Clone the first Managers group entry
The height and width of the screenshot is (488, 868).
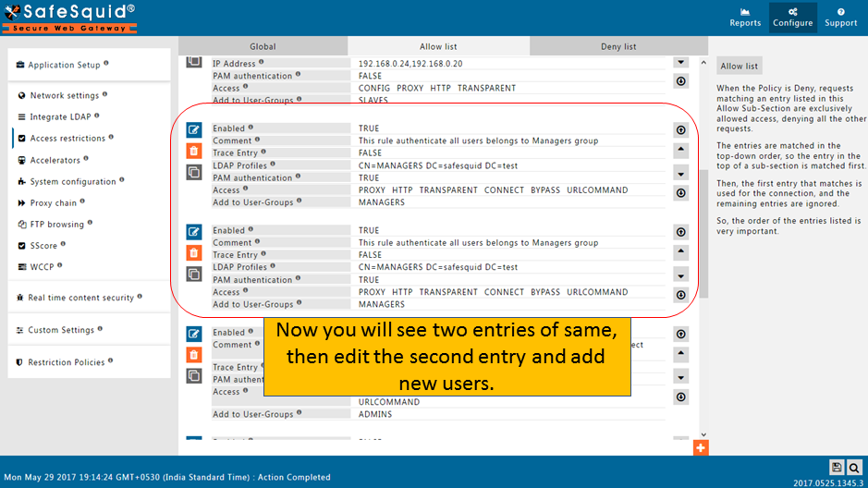click(194, 172)
